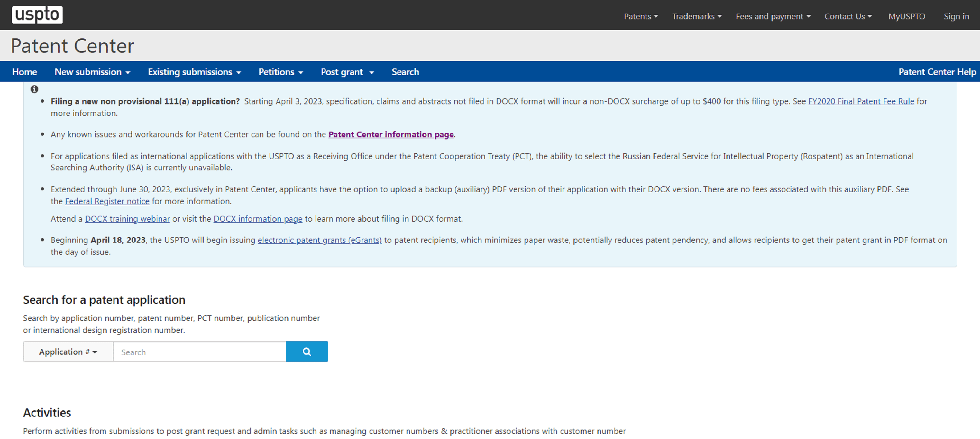The width and height of the screenshot is (980, 439).
Task: Go to the Home tab
Action: pyautogui.click(x=24, y=71)
